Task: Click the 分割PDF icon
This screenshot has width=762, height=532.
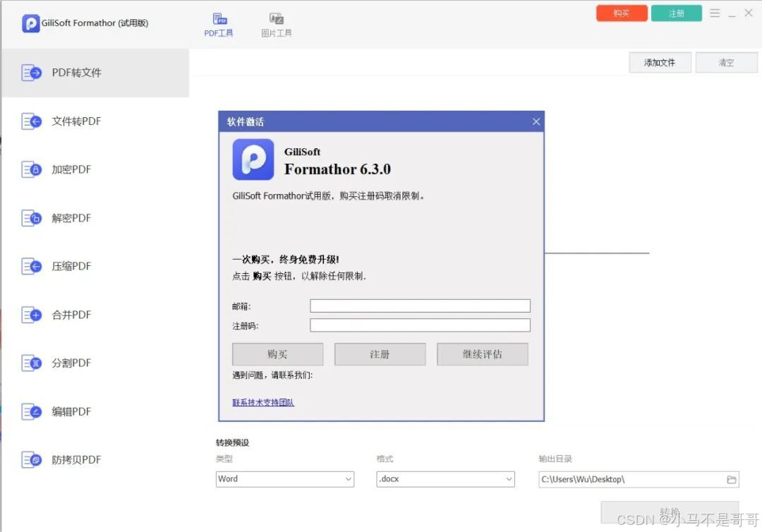Action: pos(32,363)
